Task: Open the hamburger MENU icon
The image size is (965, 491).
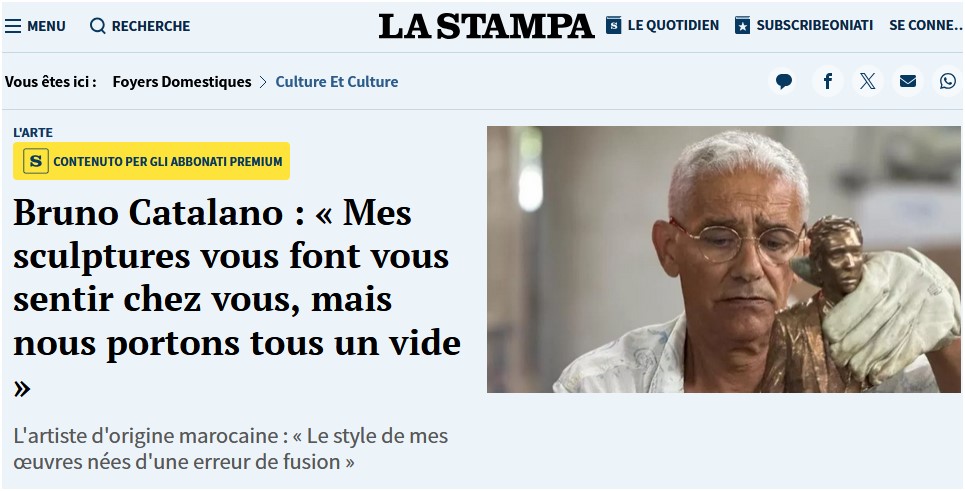Action: tap(13, 26)
